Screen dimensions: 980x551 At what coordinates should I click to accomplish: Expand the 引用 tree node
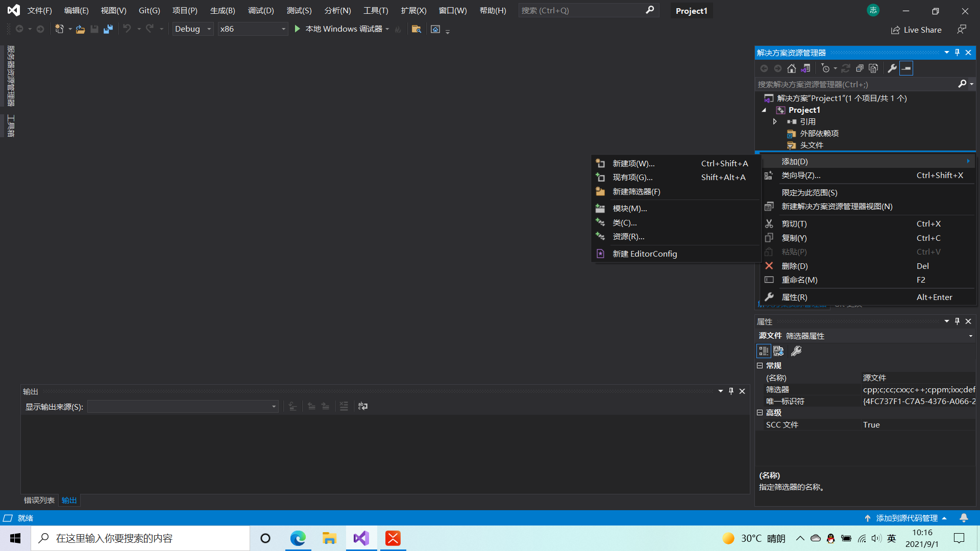click(x=775, y=121)
